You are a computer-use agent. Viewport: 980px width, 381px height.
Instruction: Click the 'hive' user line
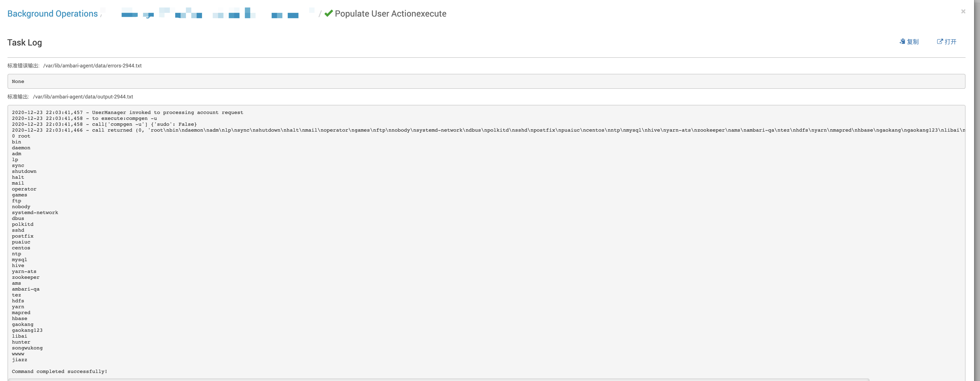[18, 265]
